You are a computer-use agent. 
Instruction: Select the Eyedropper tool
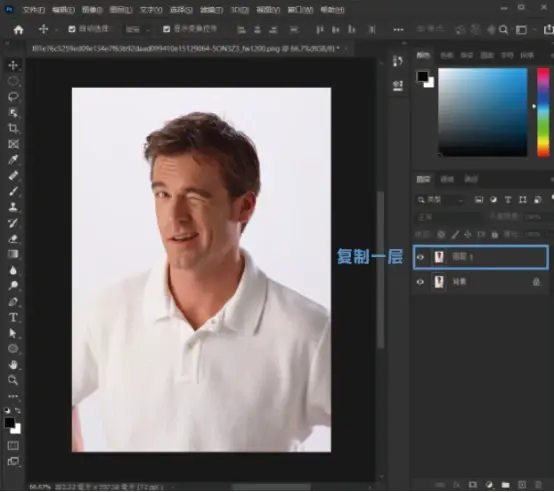tap(13, 160)
